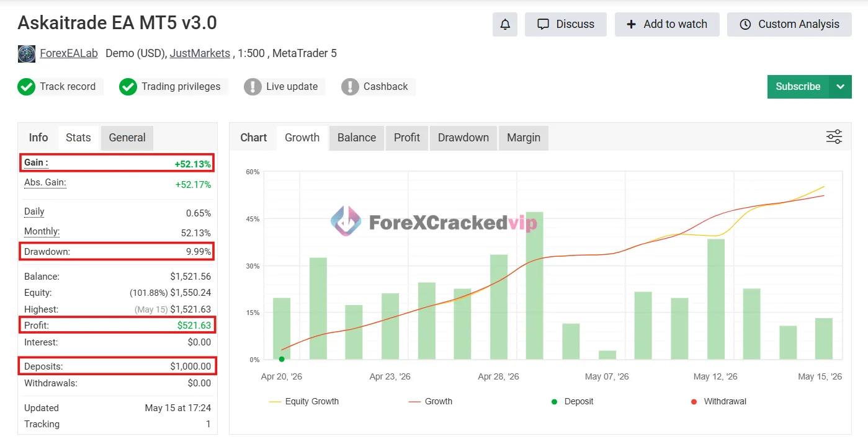Click the $521.63 profit value

coord(194,326)
